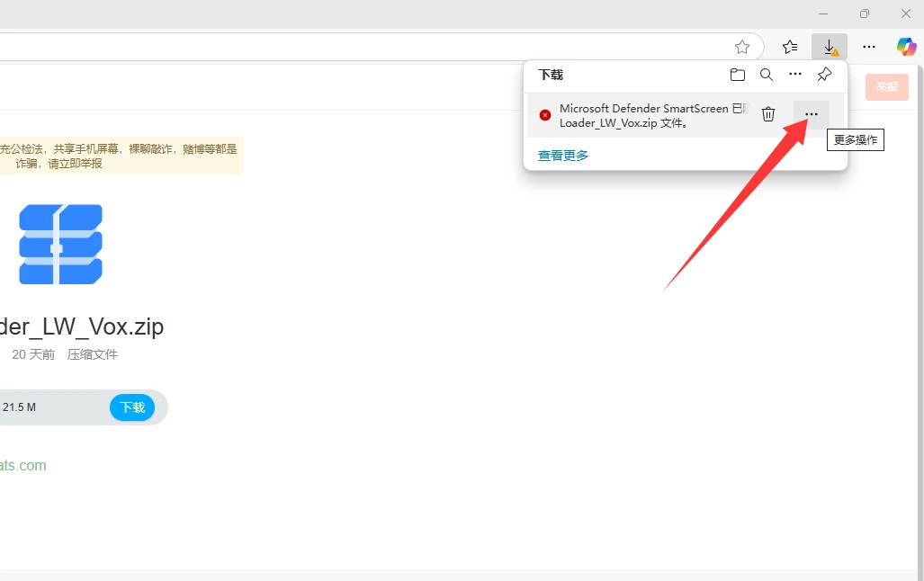Open the Edge settings and more menu

(x=868, y=46)
